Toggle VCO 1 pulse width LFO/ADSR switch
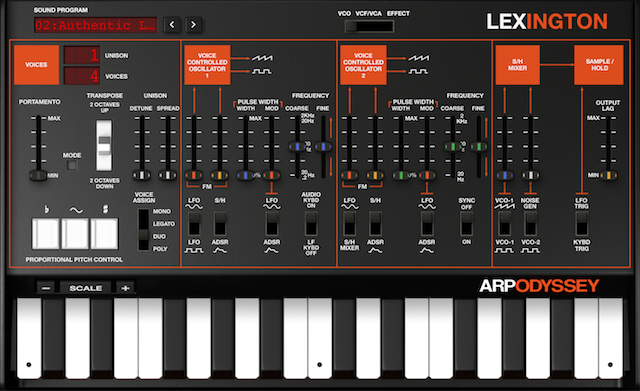The image size is (640, 391). (272, 224)
